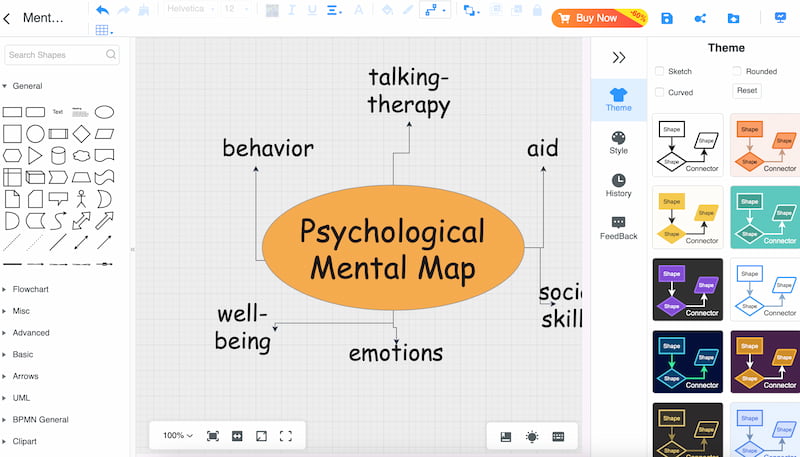Apply the orange theme thumbnail
The image size is (800, 457).
[x=765, y=145]
